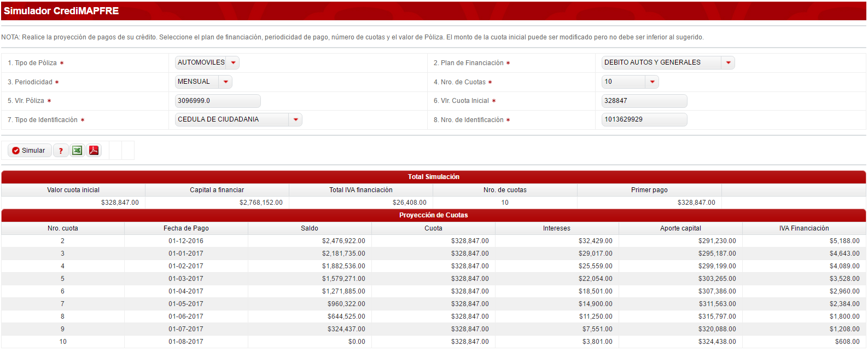Viewport: 868px width, 351px height.
Task: Click interest value $29,017.00
Action: [596, 254]
